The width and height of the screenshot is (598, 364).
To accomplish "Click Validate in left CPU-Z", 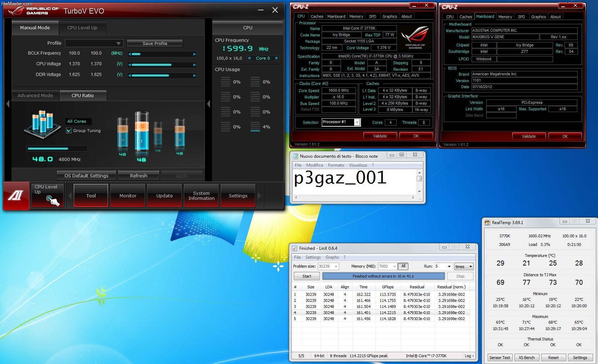I will coord(380,136).
